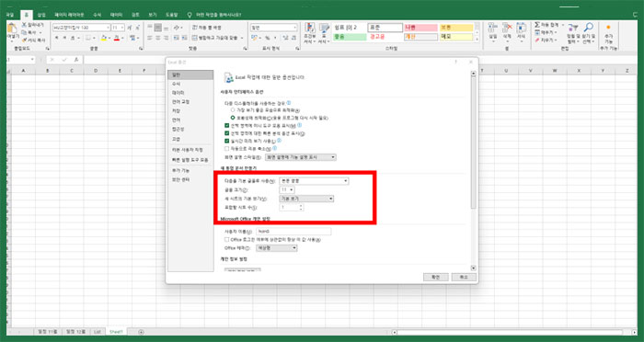Select the Save category in Excel Options
This screenshot has width=644, height=342.
[x=190, y=111]
